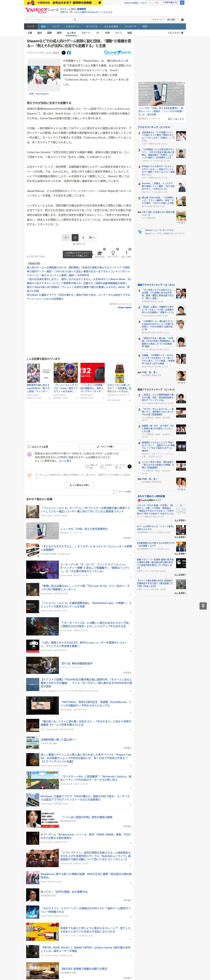Screen dimensions: 210x980
Task: Open the 購入履歴 link
Action: point(171,20)
